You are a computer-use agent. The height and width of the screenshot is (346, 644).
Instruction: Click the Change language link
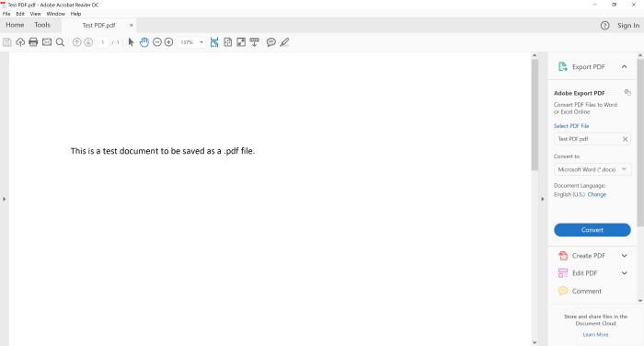(597, 194)
